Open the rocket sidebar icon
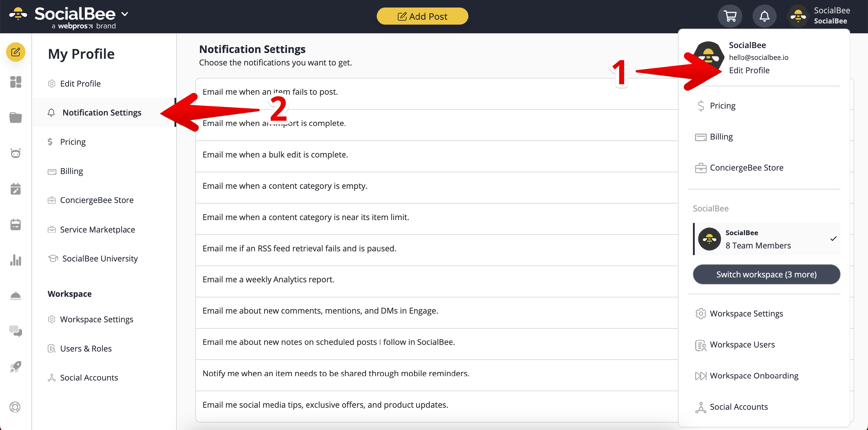 coord(16,367)
